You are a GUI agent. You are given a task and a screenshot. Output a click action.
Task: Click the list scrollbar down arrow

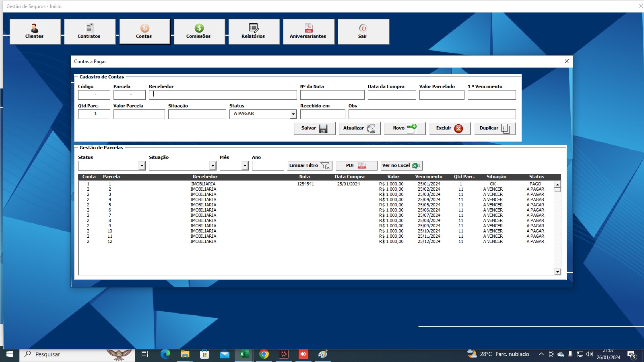click(x=557, y=272)
